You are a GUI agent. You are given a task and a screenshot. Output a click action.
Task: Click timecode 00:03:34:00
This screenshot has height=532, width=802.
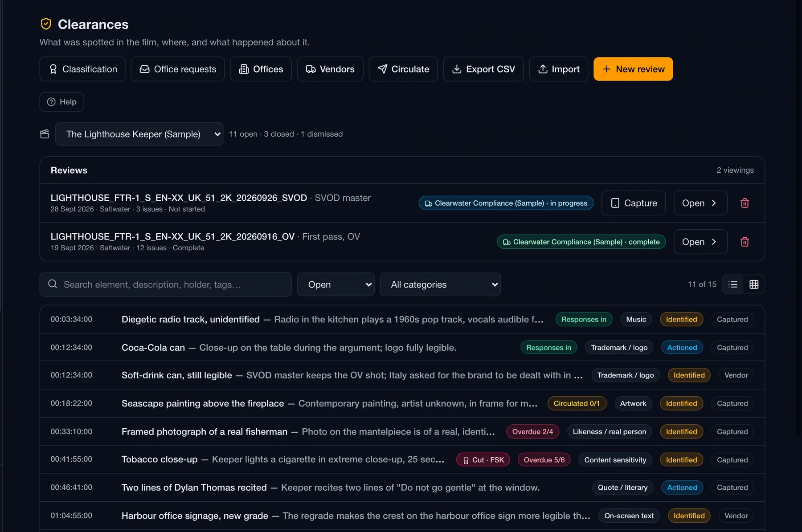pyautogui.click(x=71, y=319)
